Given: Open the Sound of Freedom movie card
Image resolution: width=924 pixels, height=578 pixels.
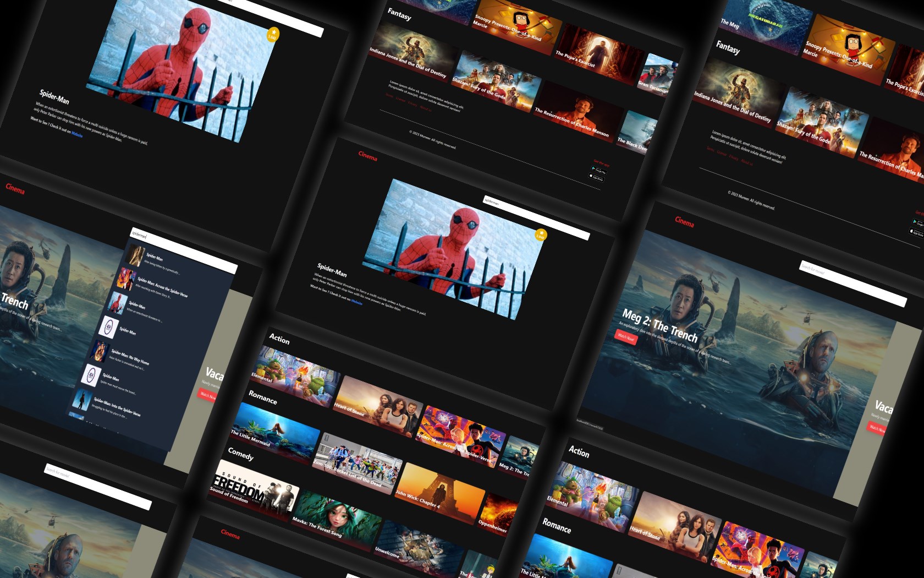Looking at the screenshot, I should tap(254, 492).
